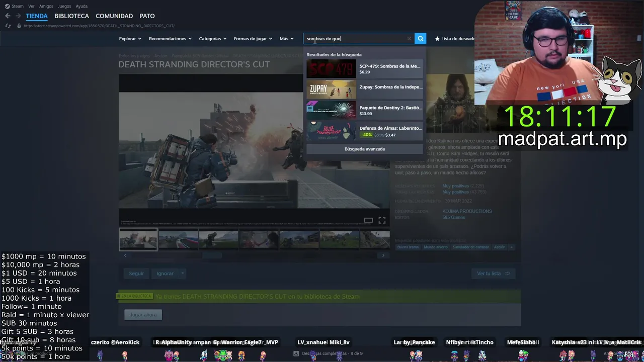Switch to the COMUNIDAD tab
This screenshot has height=362, width=644.
[114, 16]
